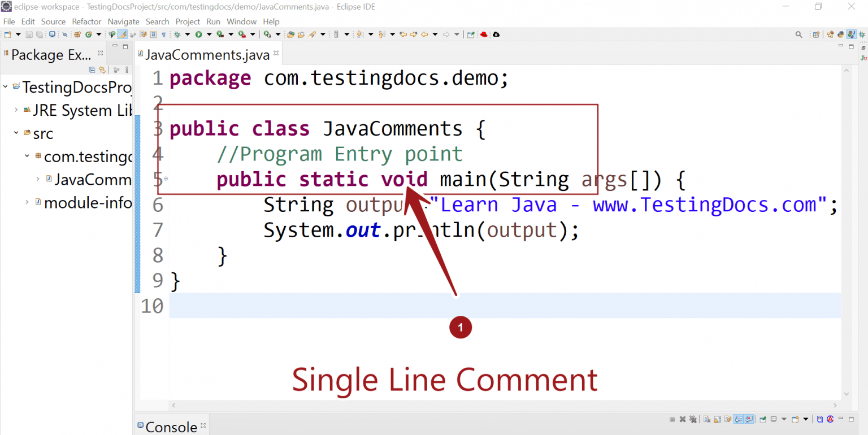Toggle Mark Occurrences in the toolbar

[121, 34]
